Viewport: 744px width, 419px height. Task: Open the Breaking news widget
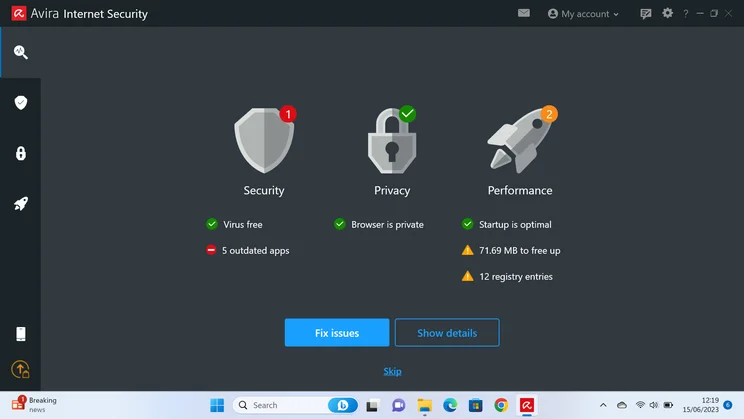[34, 404]
